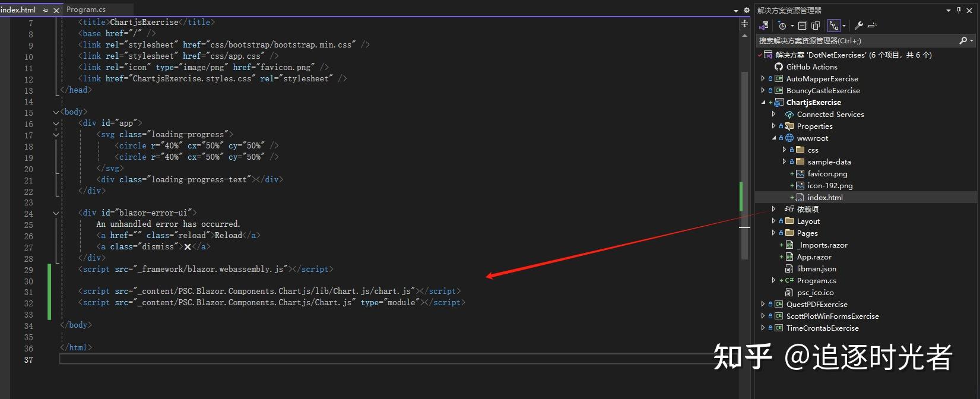Expand the AutoMapperExercise project node
Viewport: 980px width, 399px height.
coord(763,78)
